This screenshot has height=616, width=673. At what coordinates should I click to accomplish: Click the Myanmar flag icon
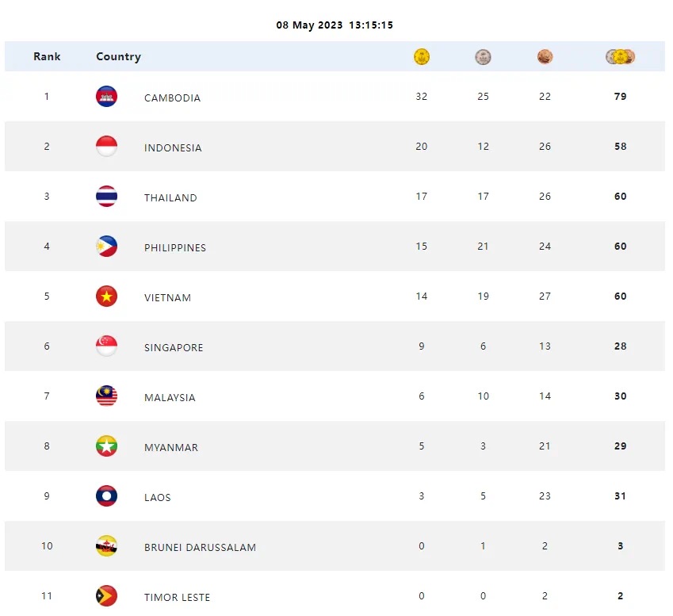tap(106, 446)
